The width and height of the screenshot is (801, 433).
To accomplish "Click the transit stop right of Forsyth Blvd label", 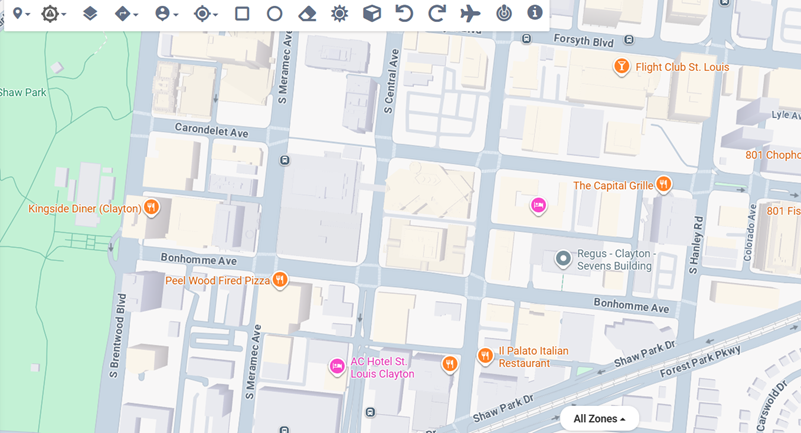I will [x=629, y=39].
